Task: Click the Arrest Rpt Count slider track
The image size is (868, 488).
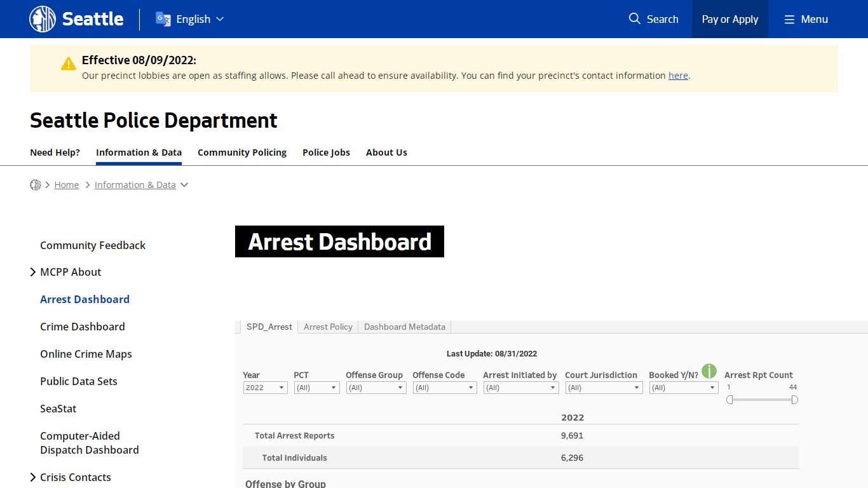Action: [762, 400]
